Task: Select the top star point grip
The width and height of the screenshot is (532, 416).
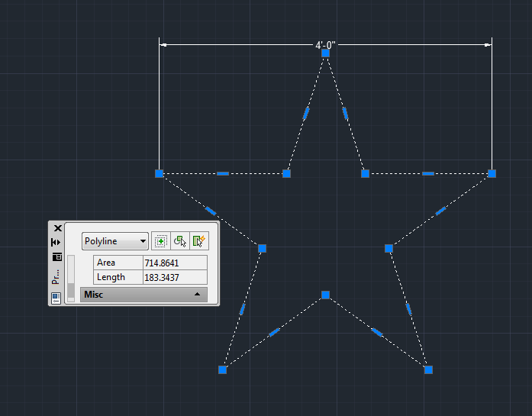Action: (325, 53)
